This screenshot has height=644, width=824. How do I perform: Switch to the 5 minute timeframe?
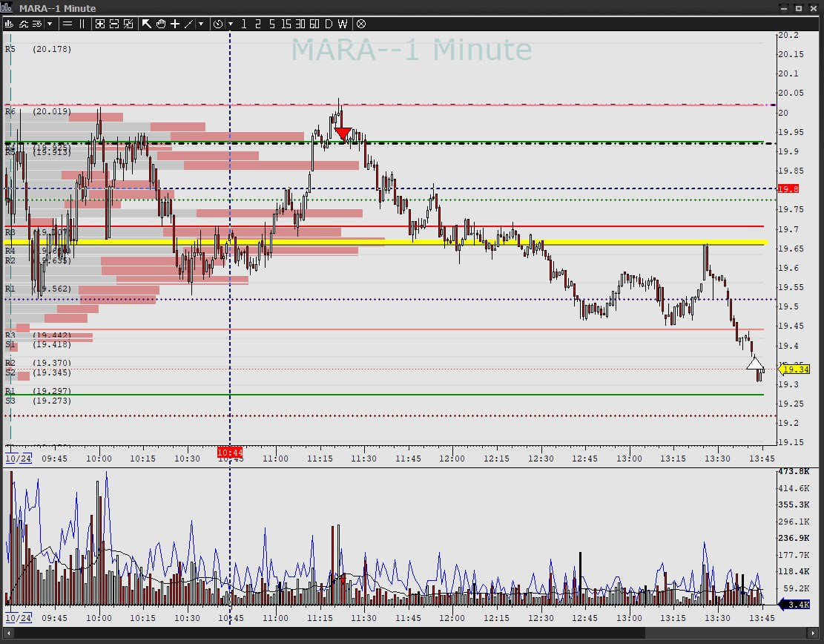(271, 24)
